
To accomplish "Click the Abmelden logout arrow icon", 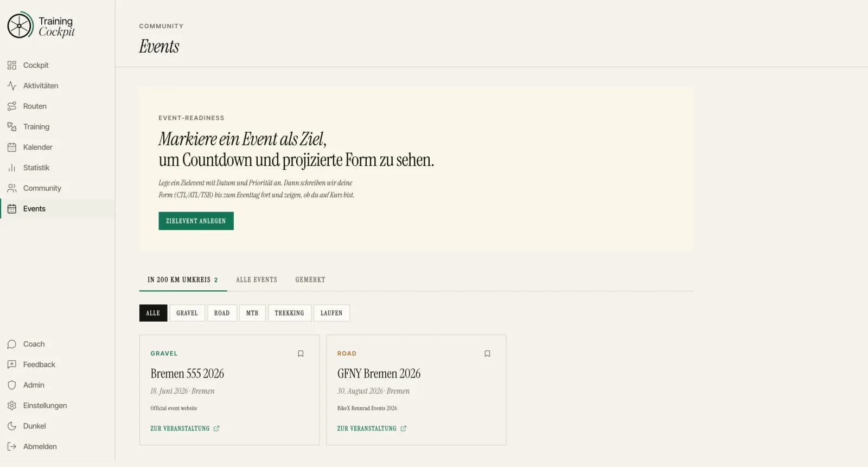I will coord(12,446).
